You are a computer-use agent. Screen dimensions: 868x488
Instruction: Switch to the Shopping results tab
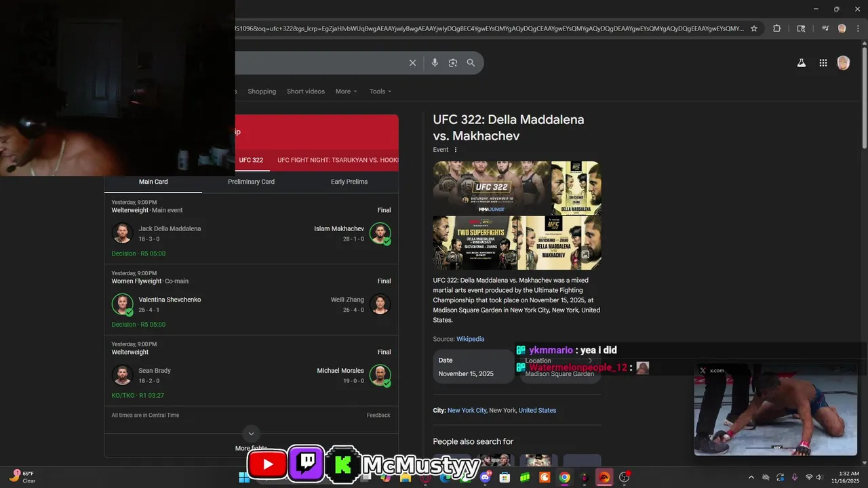[x=262, y=91]
